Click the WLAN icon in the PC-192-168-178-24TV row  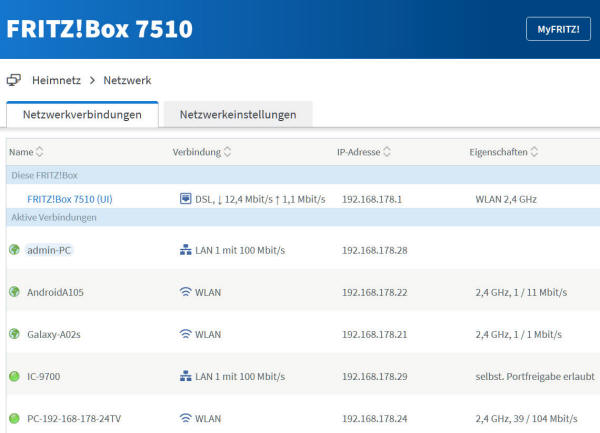pyautogui.click(x=185, y=418)
